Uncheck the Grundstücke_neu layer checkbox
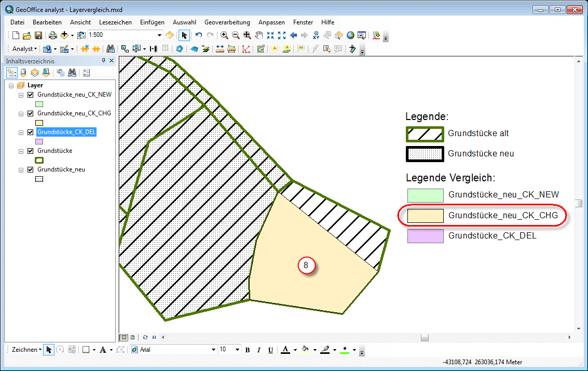 tap(30, 169)
